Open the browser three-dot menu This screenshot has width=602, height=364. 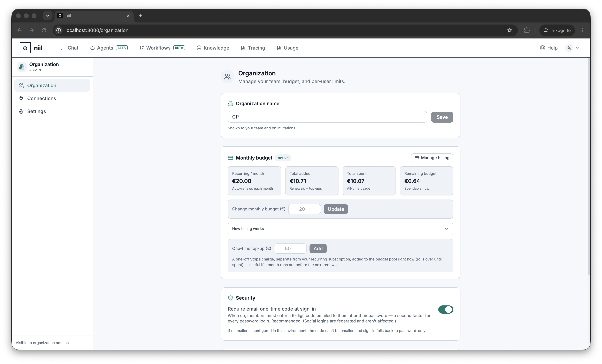582,30
